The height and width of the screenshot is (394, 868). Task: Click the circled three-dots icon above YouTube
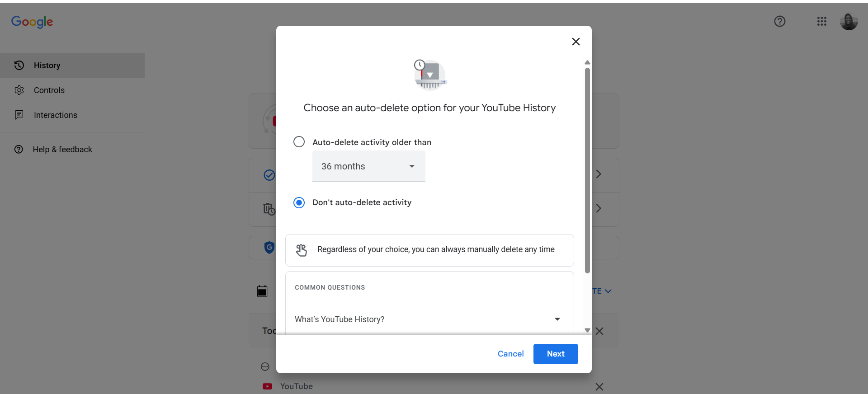click(x=265, y=367)
